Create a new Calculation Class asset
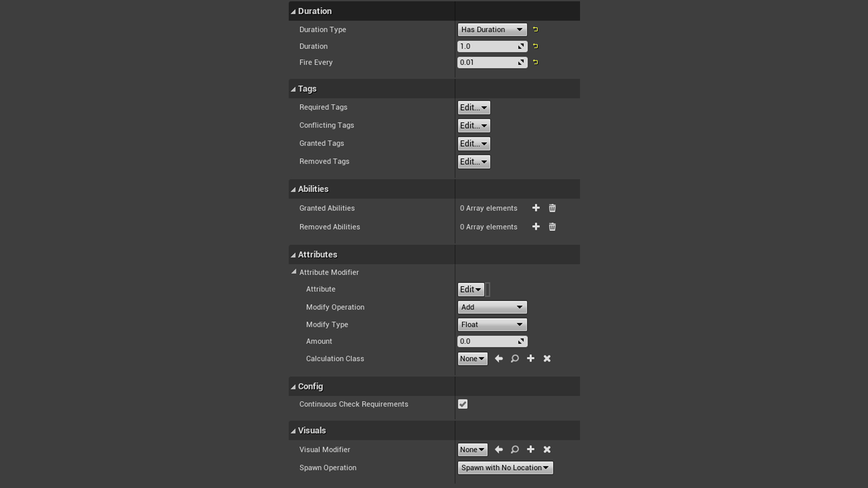 530,358
